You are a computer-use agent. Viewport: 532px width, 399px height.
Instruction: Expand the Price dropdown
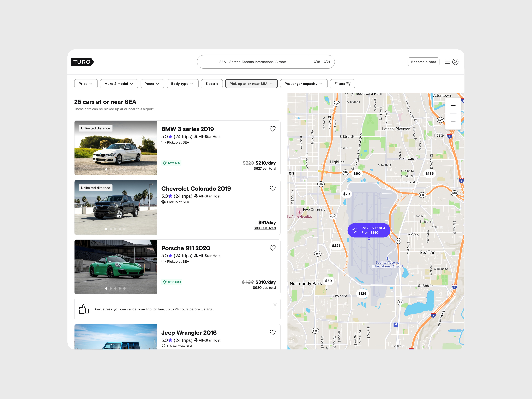[x=86, y=84]
